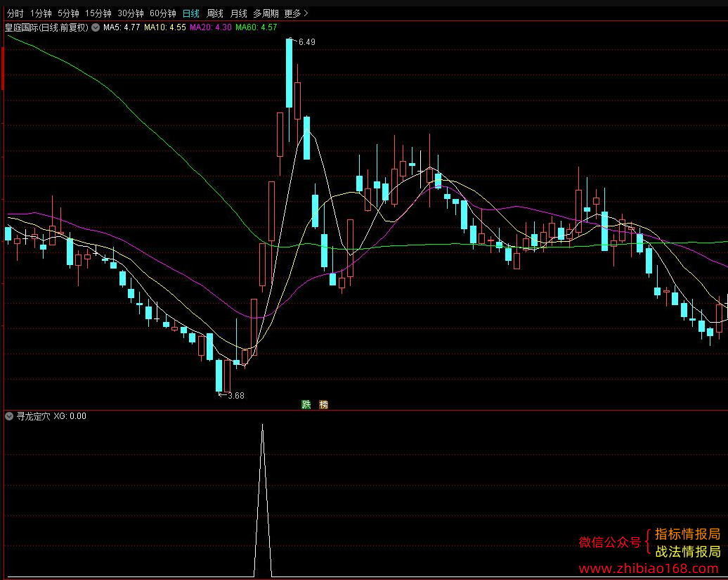Click the XG: 0.00 indicator value
Viewport: 728px width, 580px height.
[x=70, y=416]
